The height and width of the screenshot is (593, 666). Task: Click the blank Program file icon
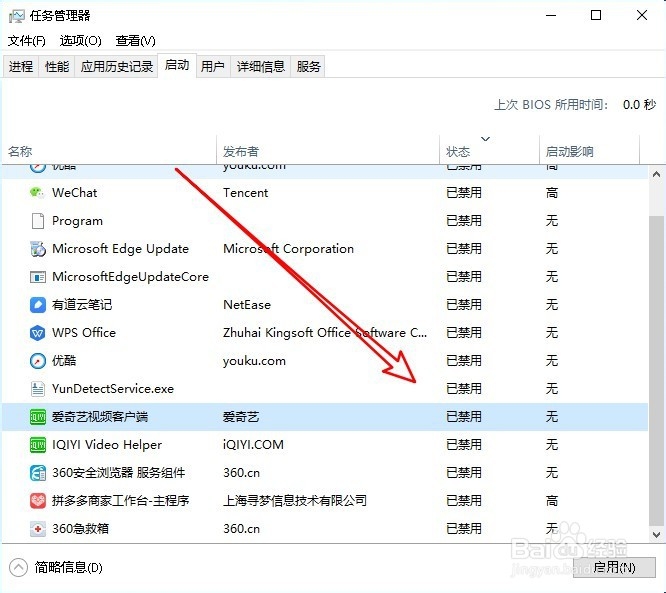[37, 221]
